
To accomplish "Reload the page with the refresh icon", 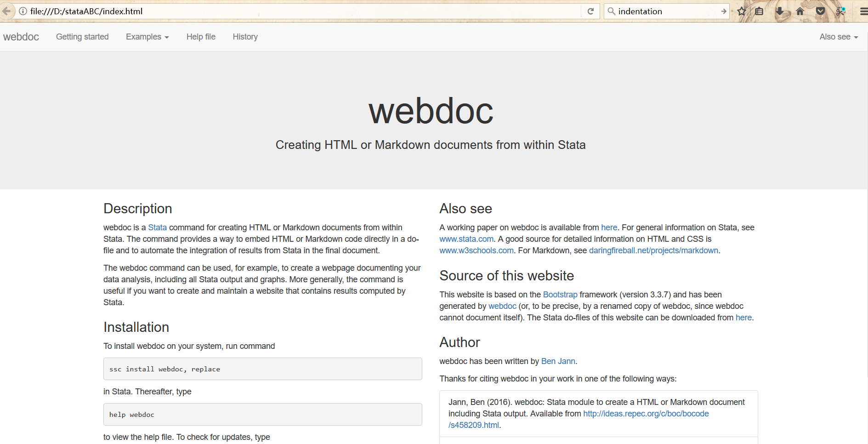I will pos(590,11).
